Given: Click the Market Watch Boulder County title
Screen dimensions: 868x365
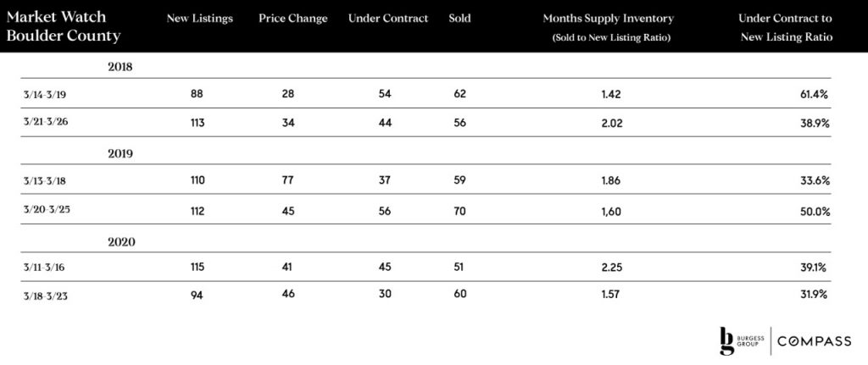Looking at the screenshot, I should click(x=63, y=26).
